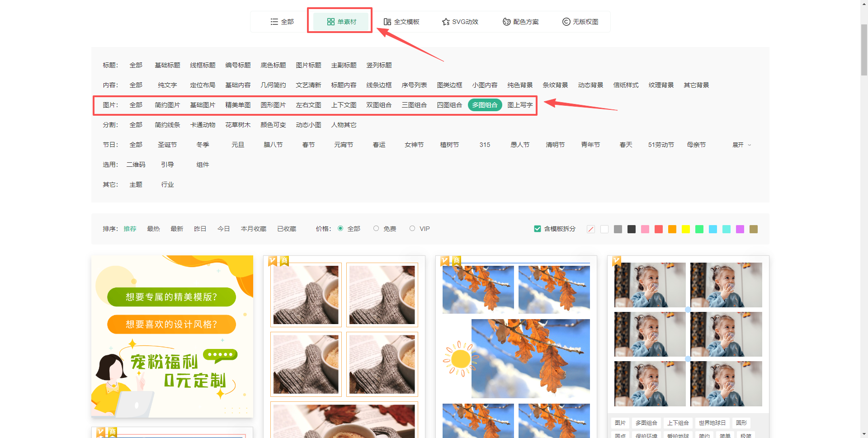Screen dimensions: 868x438
Task: Click the layout icon beside 全文模板
Action: (387, 22)
